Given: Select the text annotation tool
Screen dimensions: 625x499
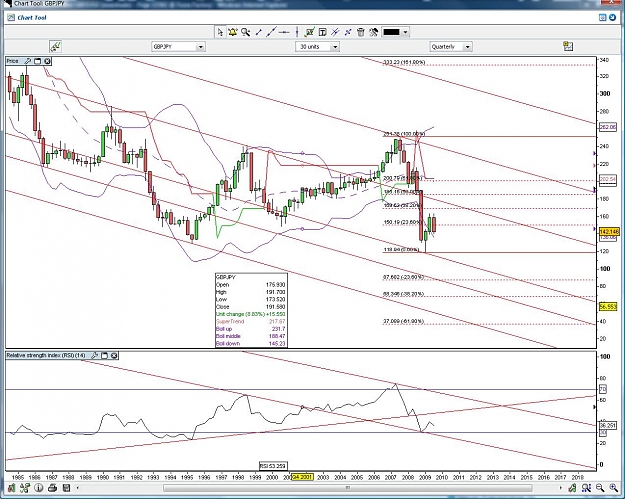Looking at the screenshot, I should [322, 32].
